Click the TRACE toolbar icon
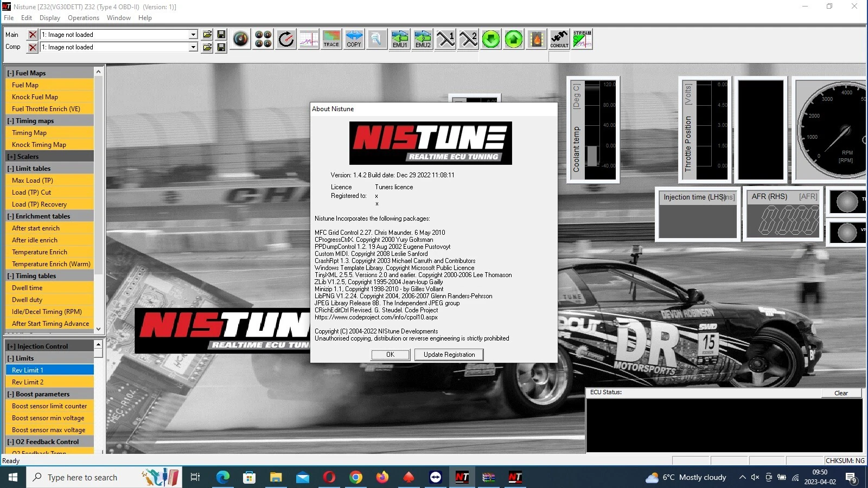This screenshot has height=488, width=868. [331, 39]
